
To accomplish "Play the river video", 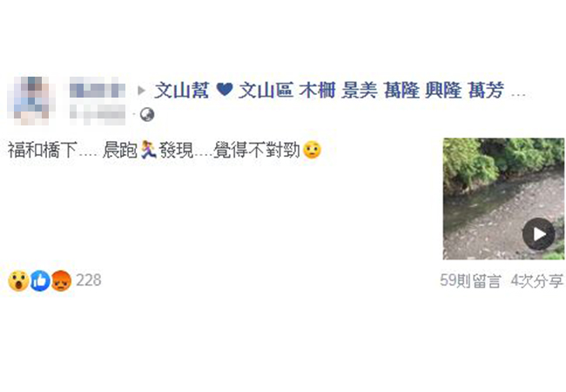I will tap(538, 234).
